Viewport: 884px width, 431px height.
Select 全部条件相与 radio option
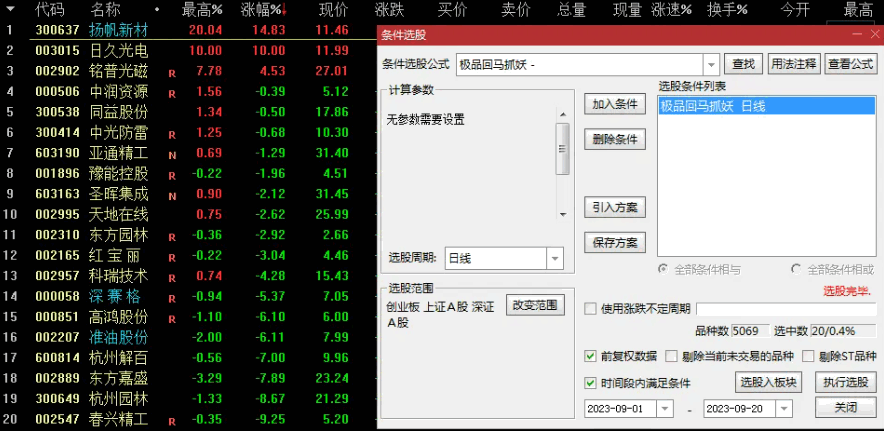point(664,269)
